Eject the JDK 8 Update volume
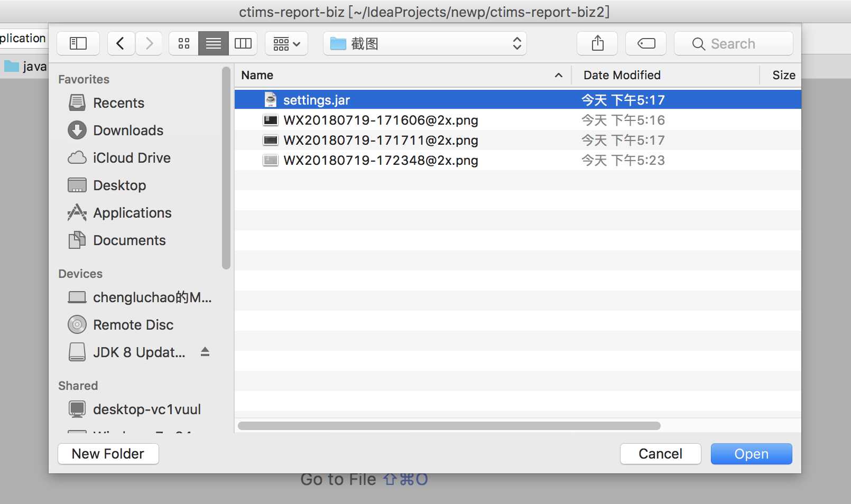 (x=205, y=352)
